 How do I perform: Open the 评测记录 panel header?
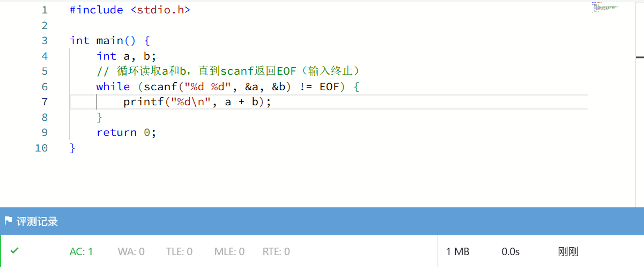click(x=37, y=221)
